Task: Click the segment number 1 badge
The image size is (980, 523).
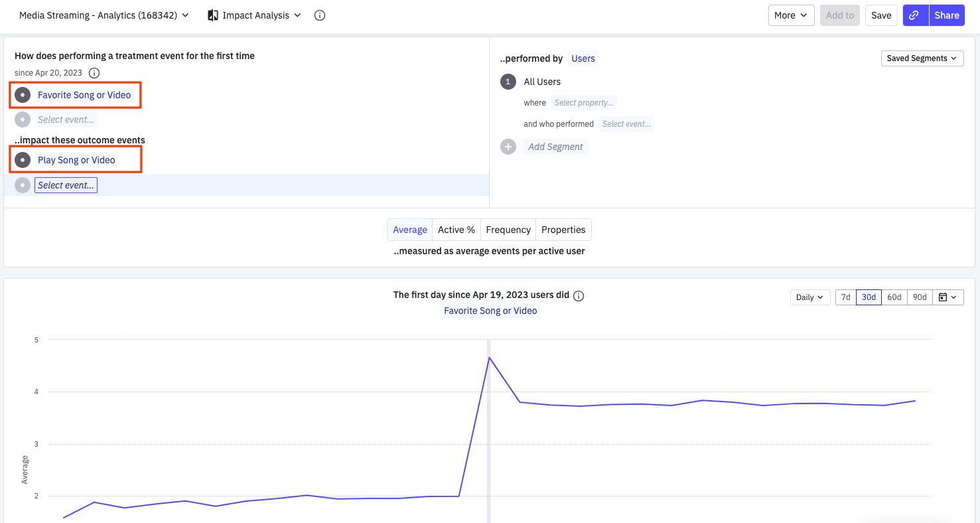Action: coord(508,82)
